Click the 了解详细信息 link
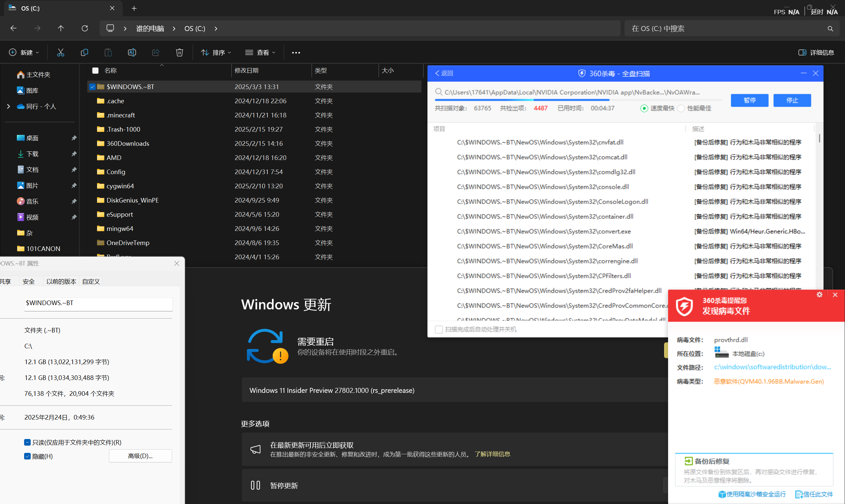 pos(492,454)
